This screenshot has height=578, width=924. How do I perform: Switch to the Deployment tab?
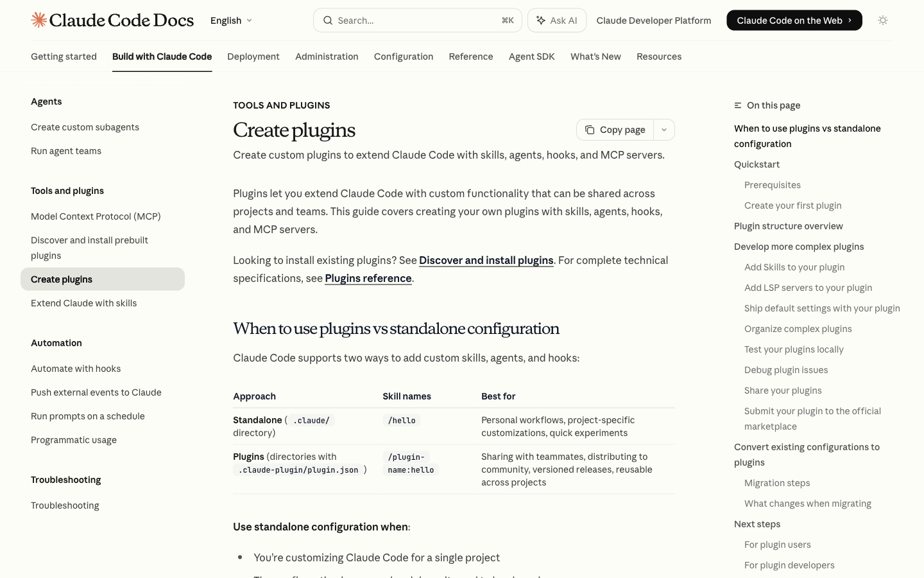click(253, 57)
